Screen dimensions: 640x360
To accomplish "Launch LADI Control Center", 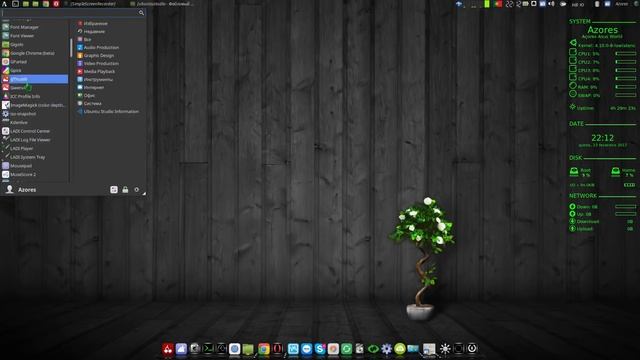I will (x=35, y=131).
